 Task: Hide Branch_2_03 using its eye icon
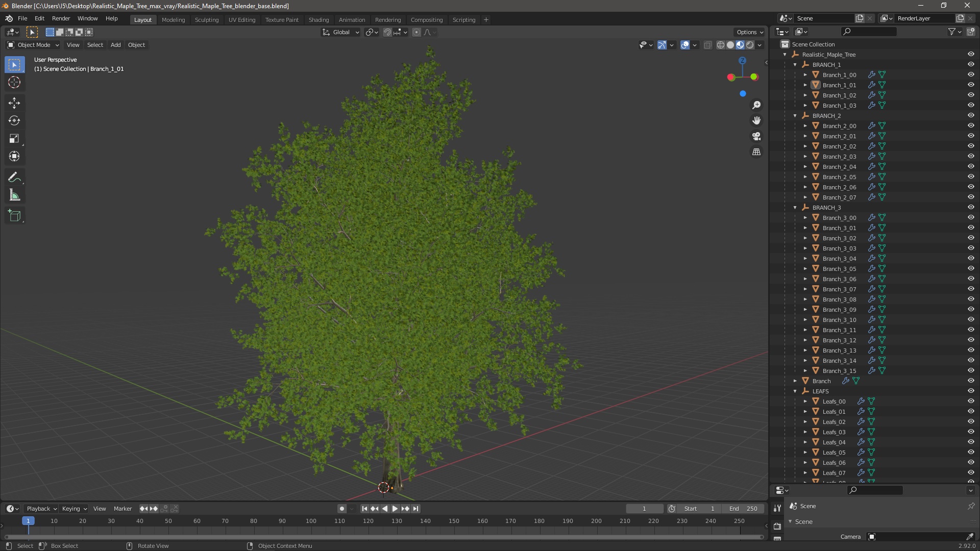click(971, 156)
